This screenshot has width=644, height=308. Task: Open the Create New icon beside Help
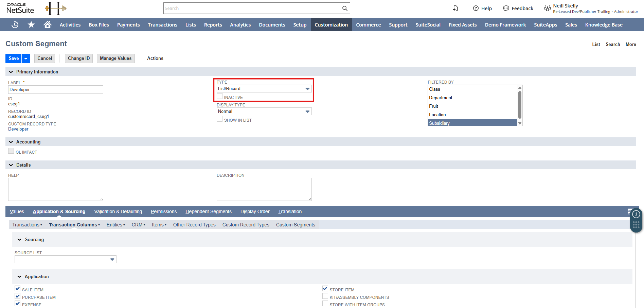pyautogui.click(x=455, y=8)
